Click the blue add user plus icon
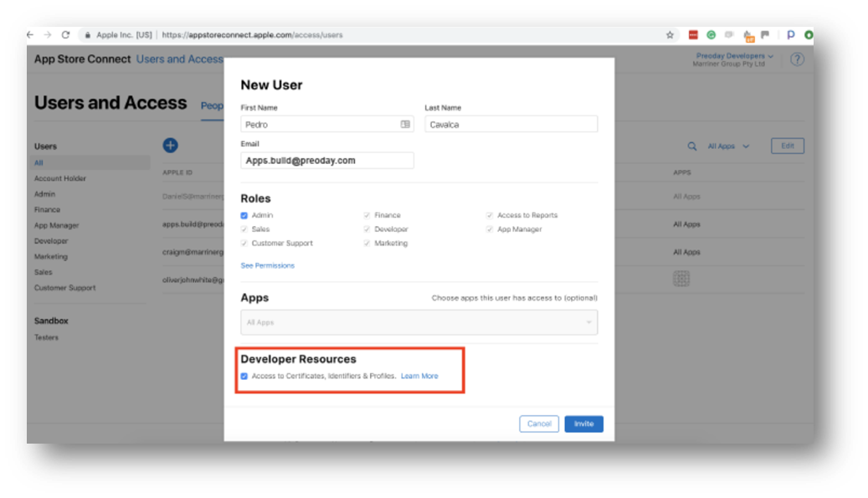The image size is (868, 498). (170, 145)
